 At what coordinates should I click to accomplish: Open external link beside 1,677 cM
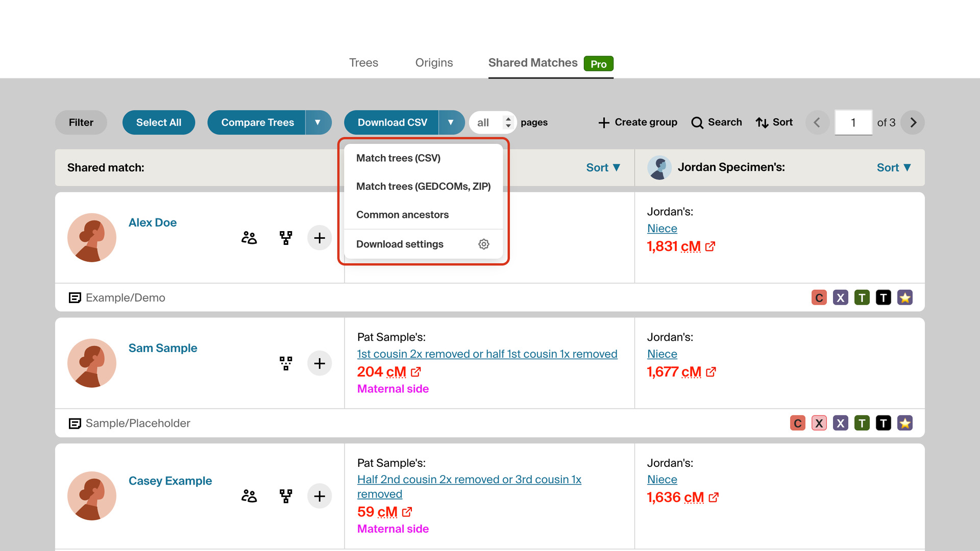(710, 372)
